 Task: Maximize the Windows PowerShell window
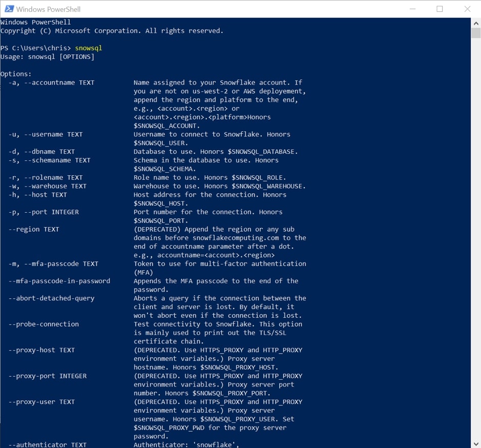click(440, 9)
